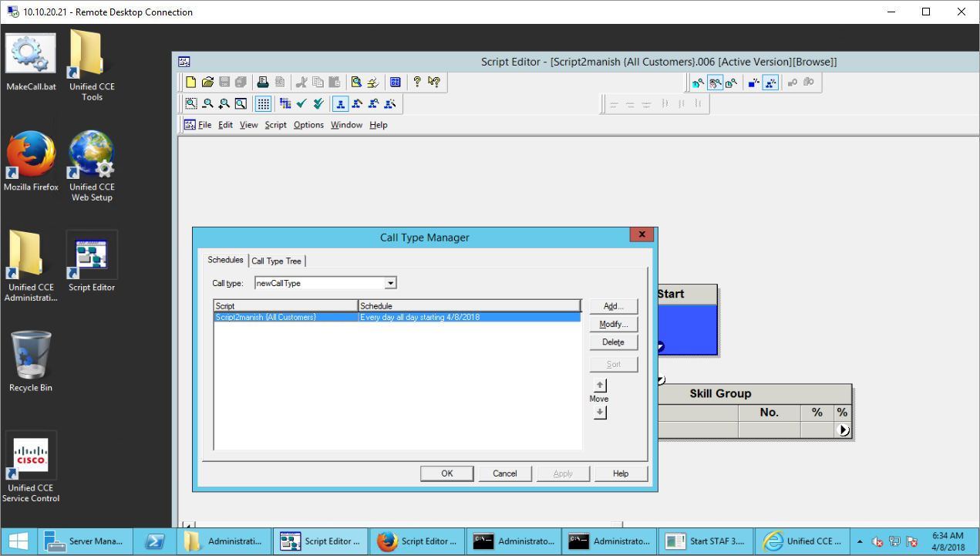
Task: Click the Add... button
Action: click(x=614, y=306)
